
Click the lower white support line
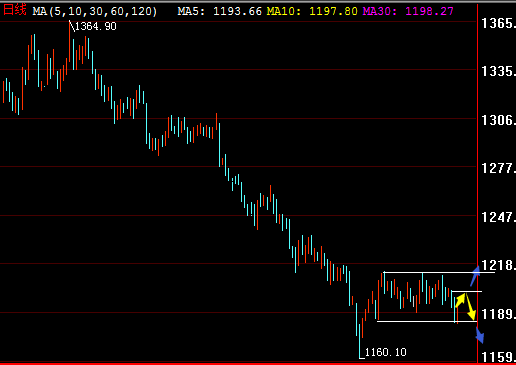coord(427,321)
